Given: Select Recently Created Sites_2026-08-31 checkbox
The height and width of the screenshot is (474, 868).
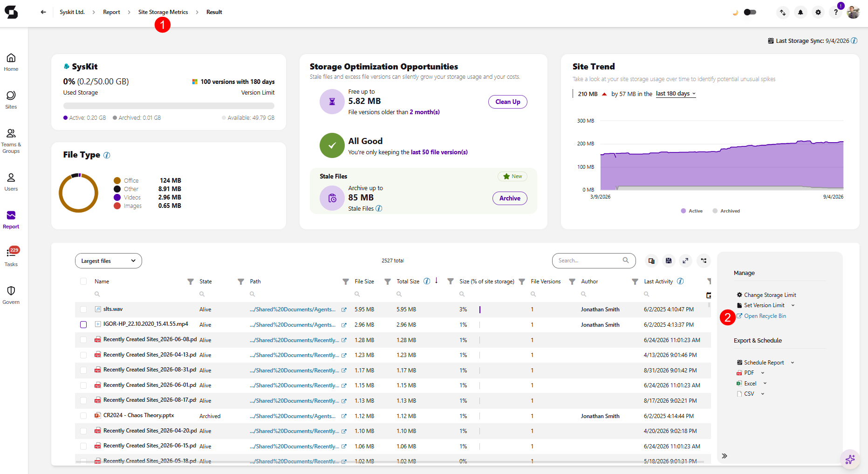Looking at the screenshot, I should pyautogui.click(x=83, y=370).
